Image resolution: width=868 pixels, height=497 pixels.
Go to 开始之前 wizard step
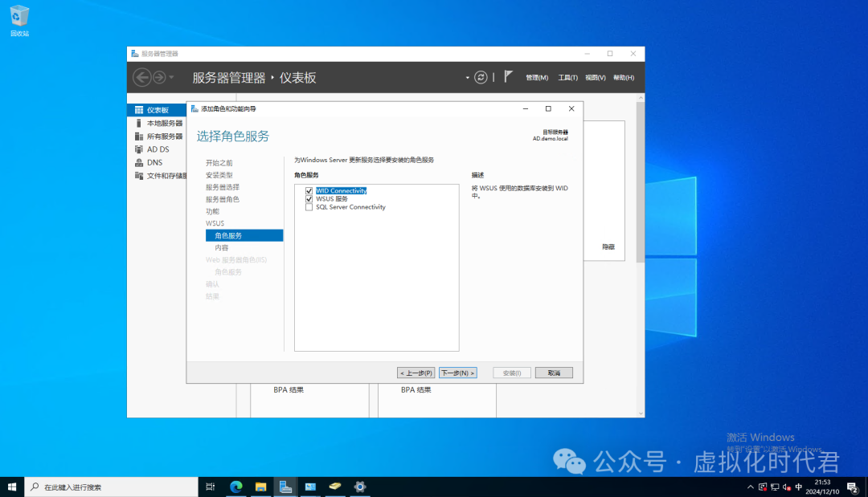coord(219,163)
